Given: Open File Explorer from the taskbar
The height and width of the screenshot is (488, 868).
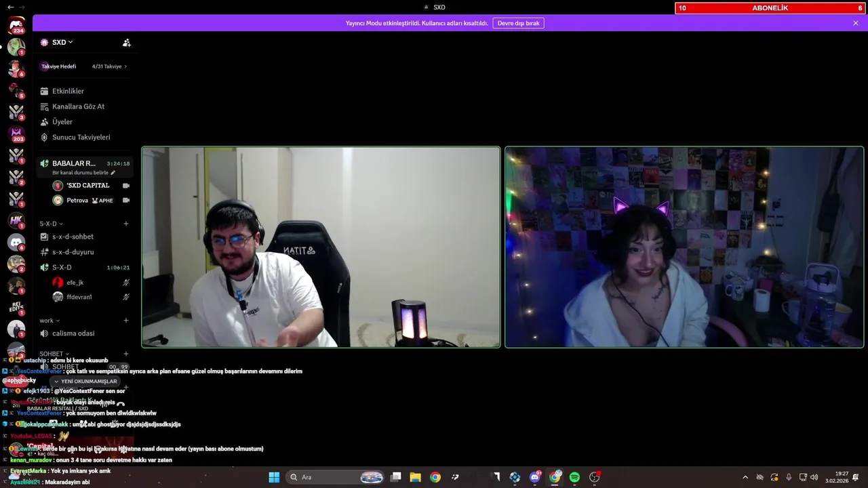Looking at the screenshot, I should pyautogui.click(x=415, y=477).
